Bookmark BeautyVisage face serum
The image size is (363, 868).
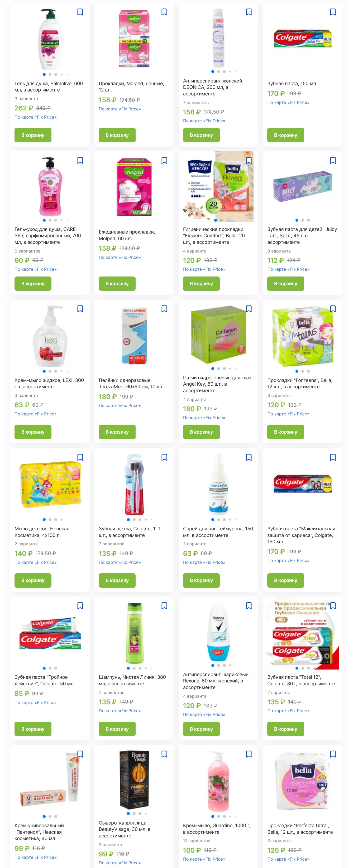pyautogui.click(x=164, y=754)
